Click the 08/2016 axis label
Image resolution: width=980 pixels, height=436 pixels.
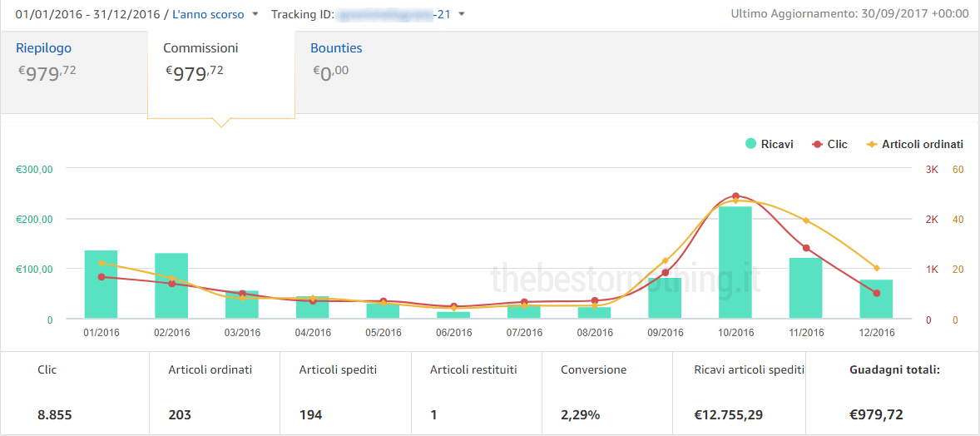click(594, 333)
